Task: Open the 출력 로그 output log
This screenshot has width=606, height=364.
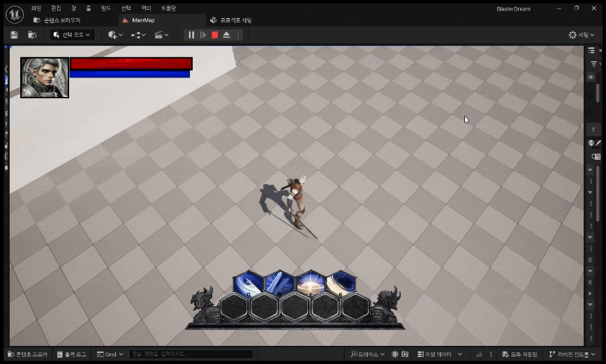Action: click(x=71, y=354)
